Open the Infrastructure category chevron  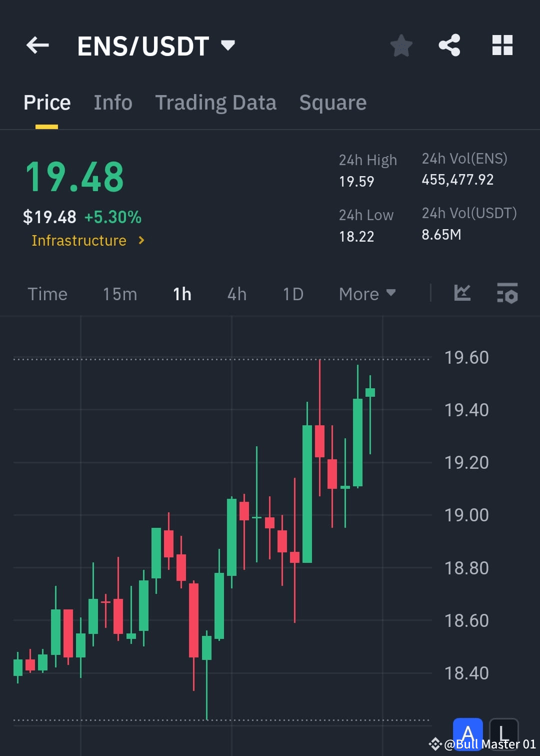coord(141,241)
